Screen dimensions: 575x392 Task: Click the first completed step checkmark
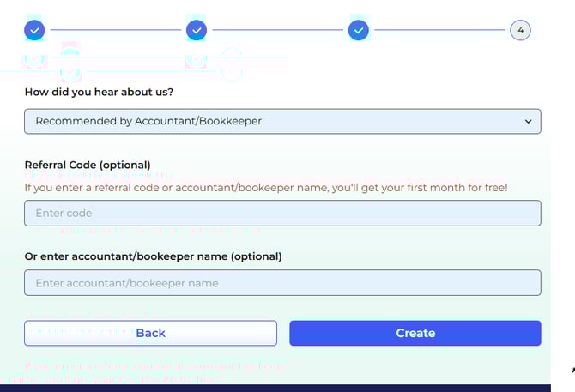[x=34, y=31]
